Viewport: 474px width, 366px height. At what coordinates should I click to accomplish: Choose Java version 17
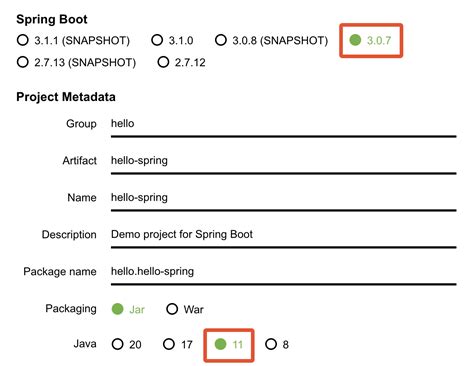tap(178, 344)
